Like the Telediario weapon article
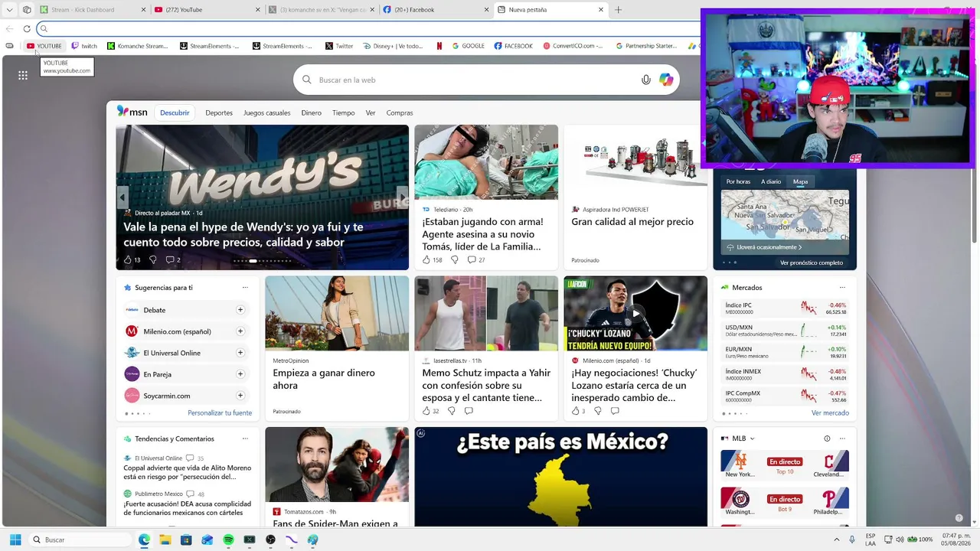Viewport: 980px width, 551px height. [x=432, y=260]
